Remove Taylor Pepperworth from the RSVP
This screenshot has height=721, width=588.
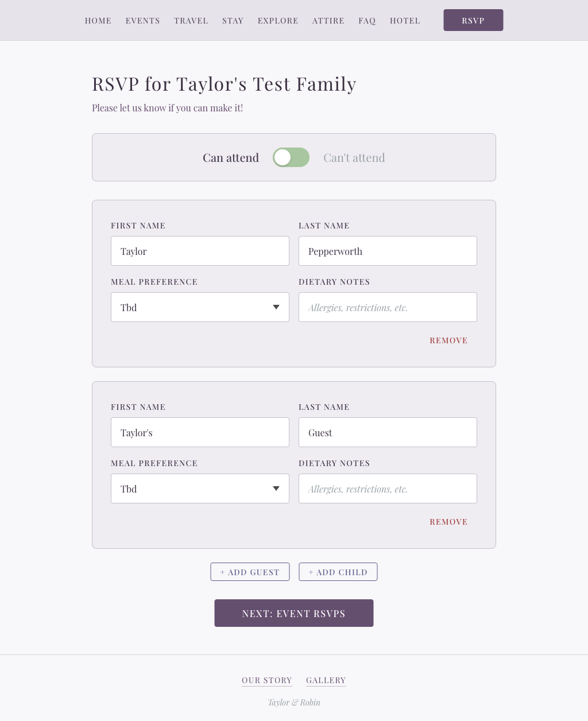pos(448,340)
